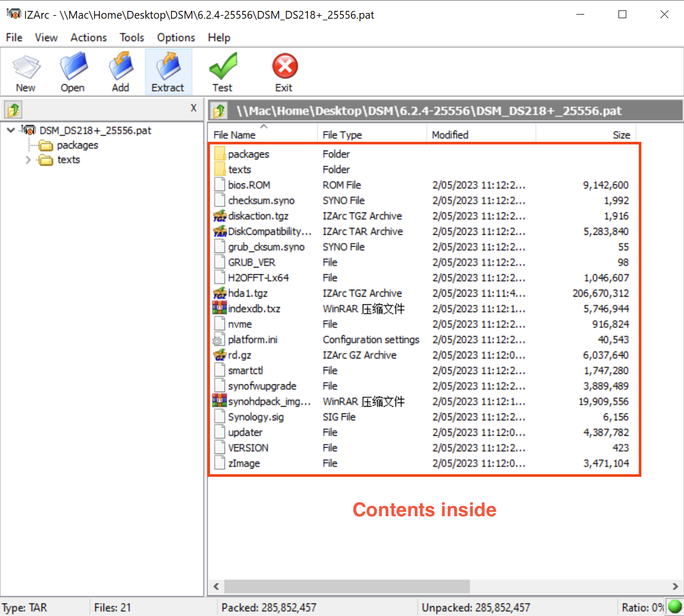Viewport: 684px width, 616px height.
Task: Select the GRUB_VER file
Action: (252, 262)
